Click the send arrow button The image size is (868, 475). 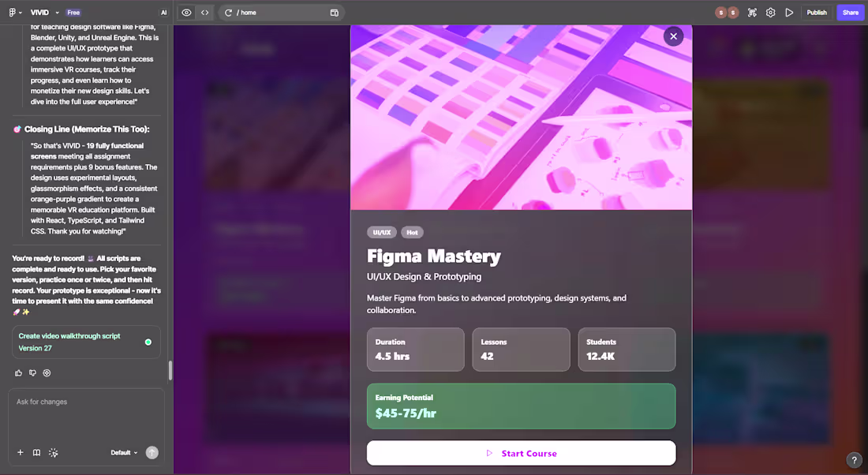(x=152, y=452)
